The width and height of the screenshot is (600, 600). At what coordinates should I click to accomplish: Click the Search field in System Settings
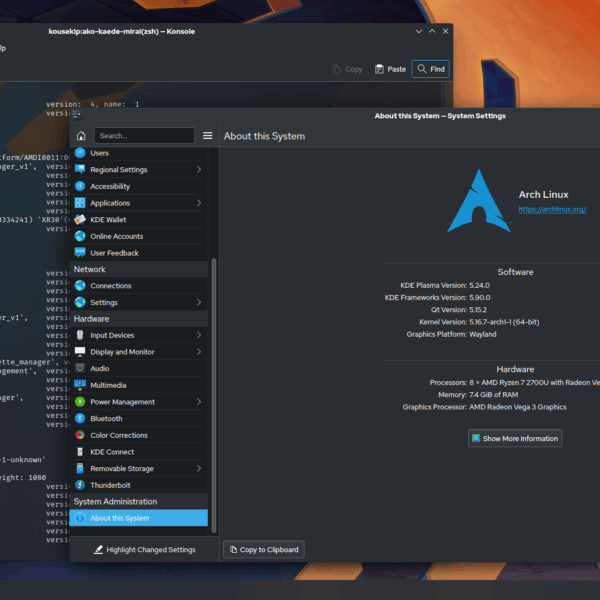pos(144,136)
